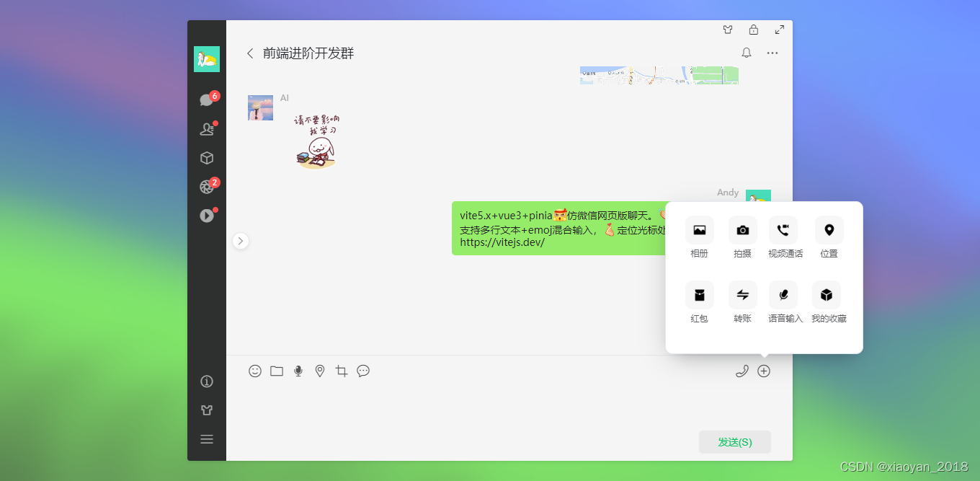The image size is (980, 481).
Task: Open the t-shirt skin icon in sidebar
Action: click(207, 410)
